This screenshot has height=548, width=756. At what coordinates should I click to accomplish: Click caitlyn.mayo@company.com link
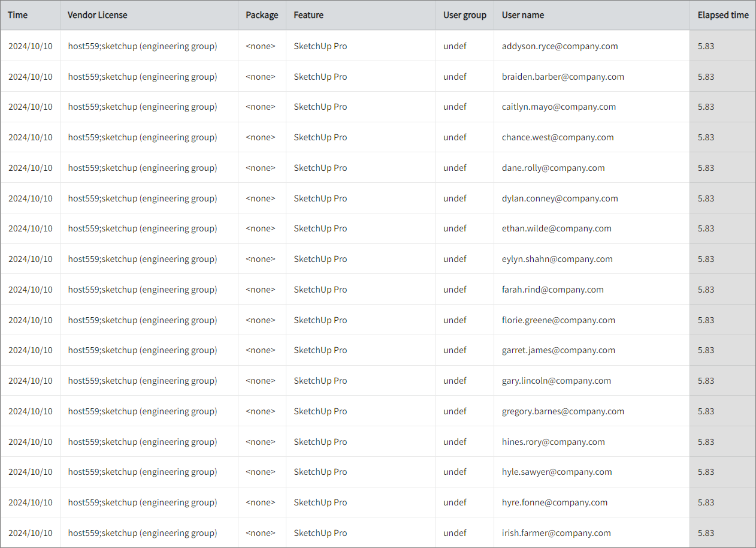(559, 106)
